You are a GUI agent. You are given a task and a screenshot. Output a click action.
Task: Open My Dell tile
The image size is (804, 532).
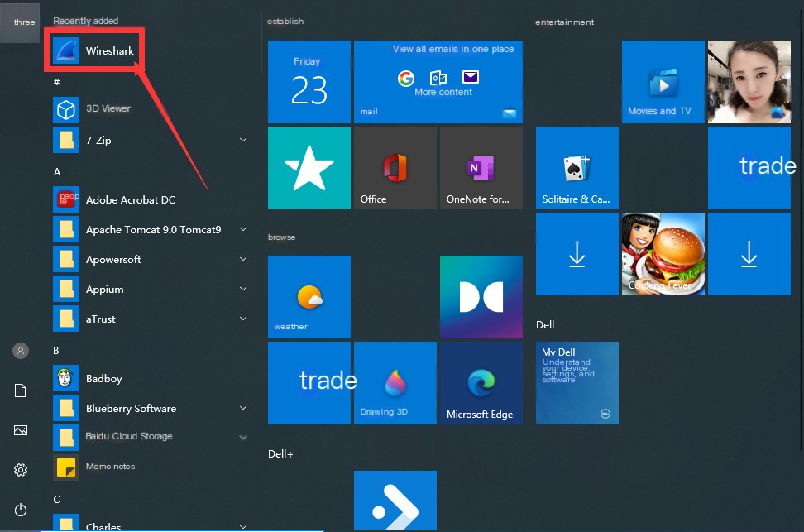pyautogui.click(x=577, y=383)
